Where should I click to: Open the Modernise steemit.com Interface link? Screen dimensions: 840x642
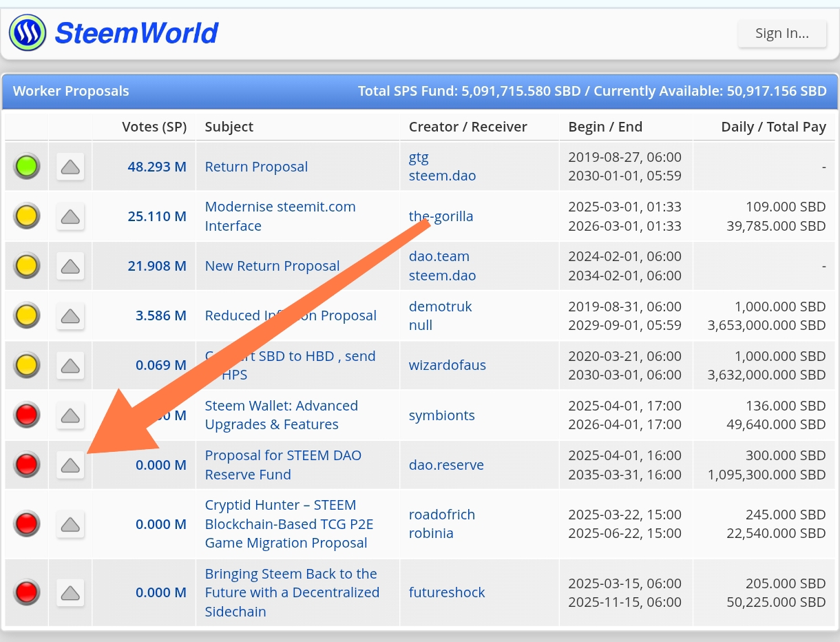(280, 216)
